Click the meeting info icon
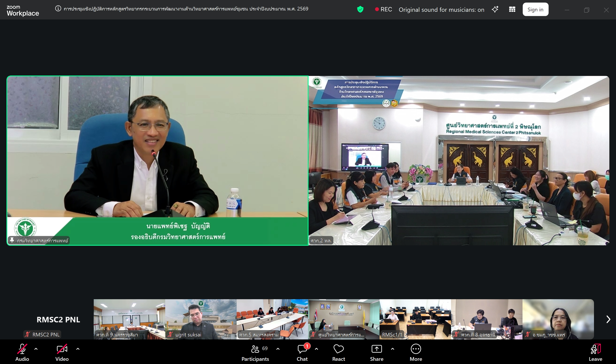 pos(58,9)
